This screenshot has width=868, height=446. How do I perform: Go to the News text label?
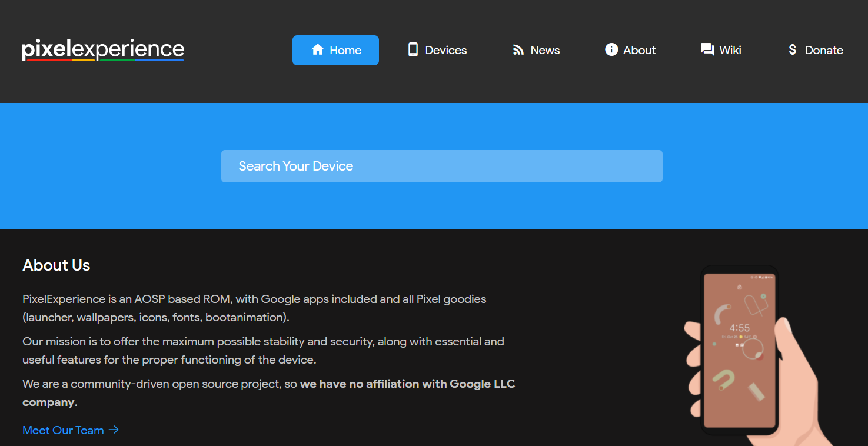tap(545, 50)
